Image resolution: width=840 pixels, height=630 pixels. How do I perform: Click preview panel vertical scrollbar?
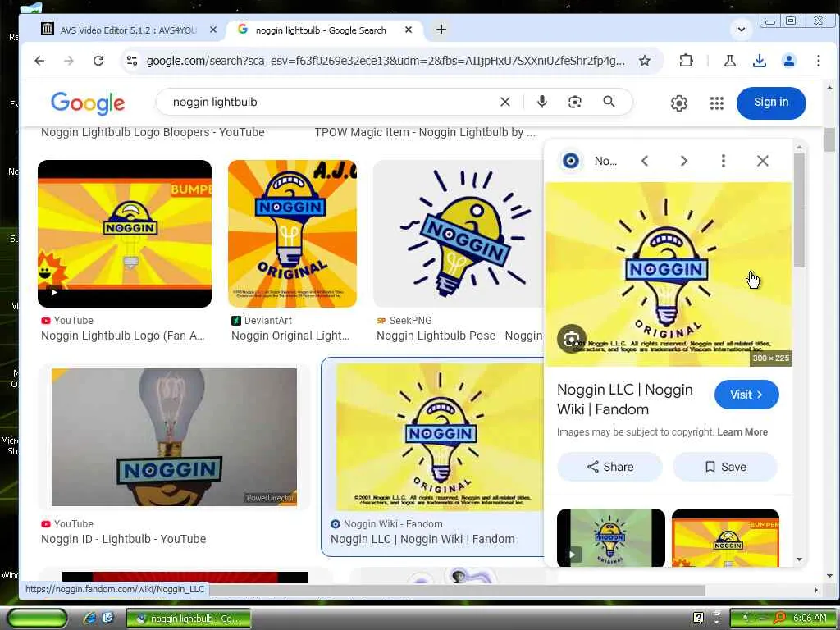click(x=799, y=210)
